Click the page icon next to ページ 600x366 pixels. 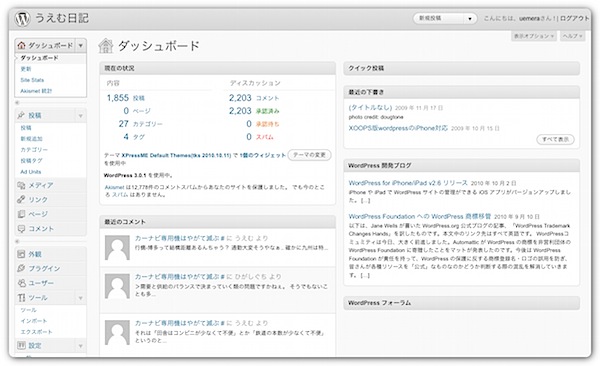(x=21, y=214)
